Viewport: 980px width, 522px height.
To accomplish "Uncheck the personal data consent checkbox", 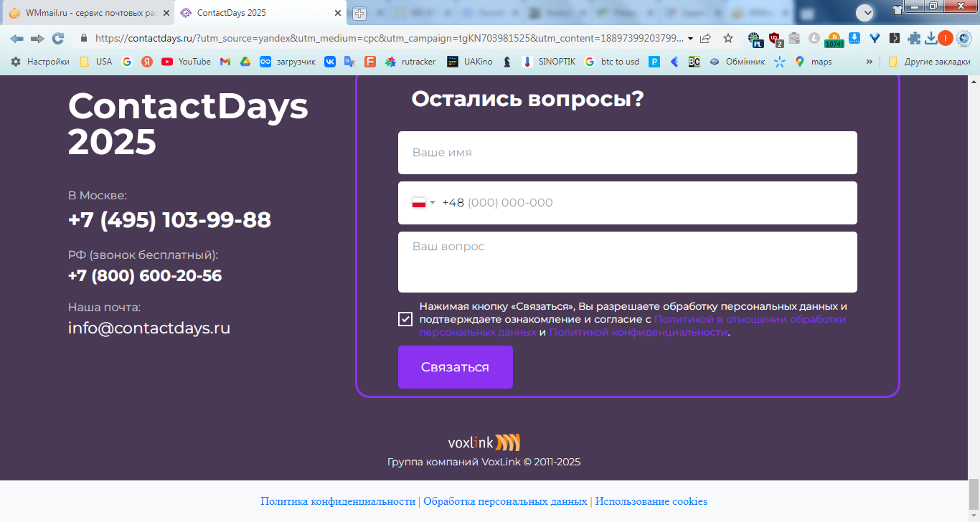I will tap(405, 319).
